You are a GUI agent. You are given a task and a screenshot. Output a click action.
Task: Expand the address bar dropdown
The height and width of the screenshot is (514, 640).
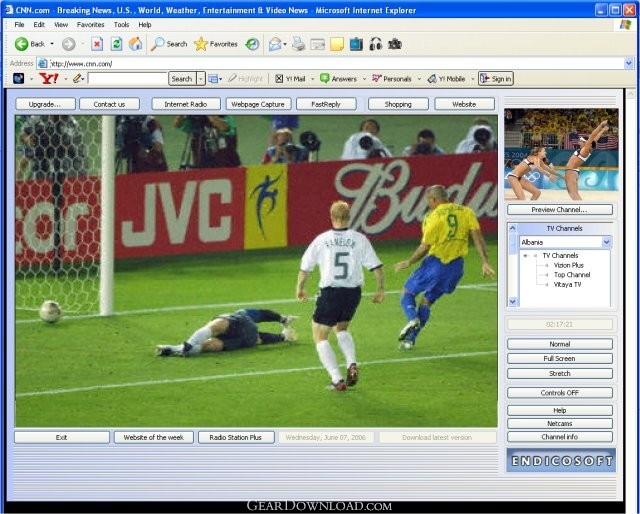629,63
